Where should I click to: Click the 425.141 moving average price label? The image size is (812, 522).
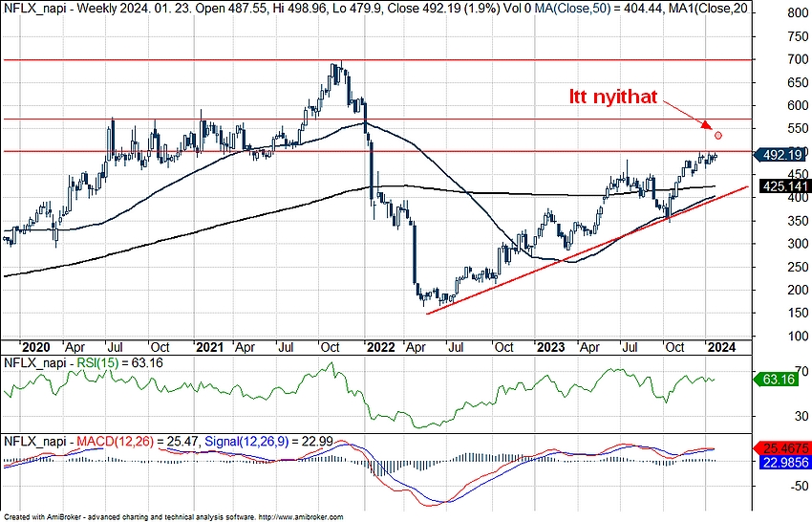coord(784,186)
